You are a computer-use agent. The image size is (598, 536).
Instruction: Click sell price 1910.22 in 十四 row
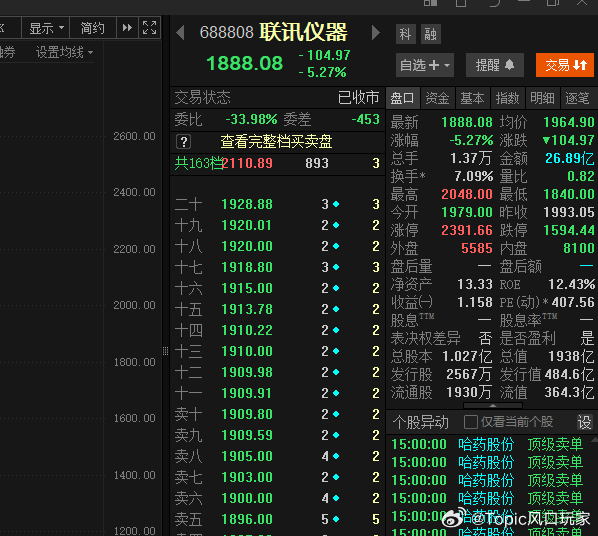click(247, 330)
